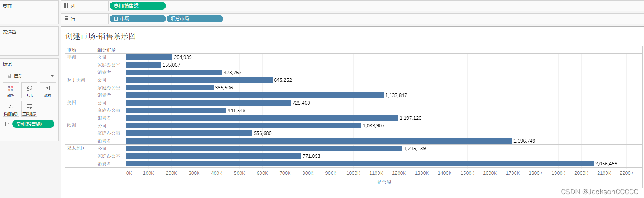
Task: Click the 页面 pages shelf
Action: coord(29,12)
